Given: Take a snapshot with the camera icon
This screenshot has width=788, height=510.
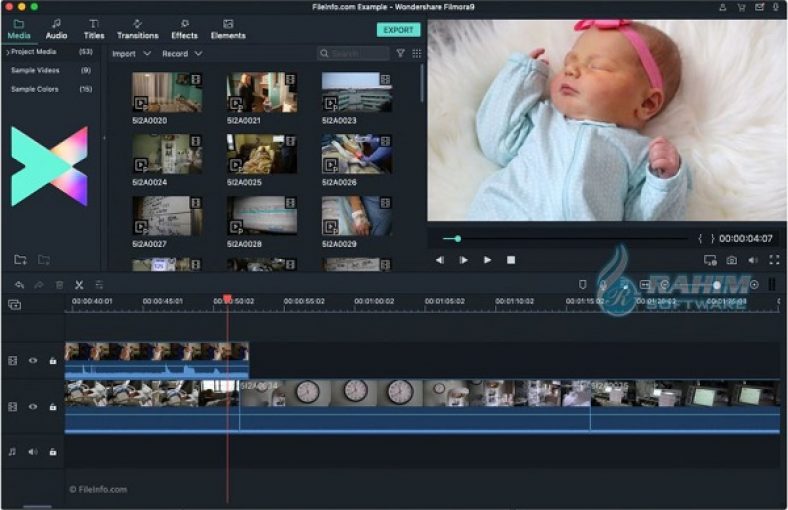Looking at the screenshot, I should (x=732, y=260).
